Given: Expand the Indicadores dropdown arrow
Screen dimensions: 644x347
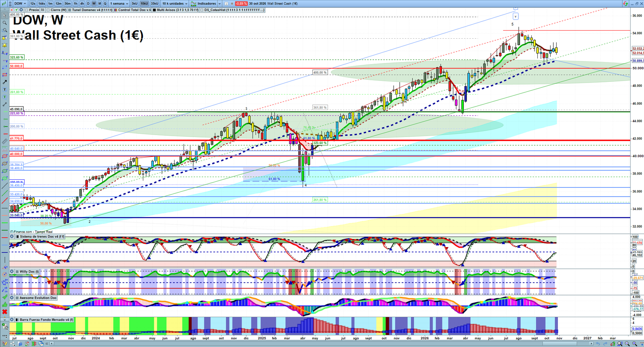Looking at the screenshot, I should pyautogui.click(x=219, y=4).
